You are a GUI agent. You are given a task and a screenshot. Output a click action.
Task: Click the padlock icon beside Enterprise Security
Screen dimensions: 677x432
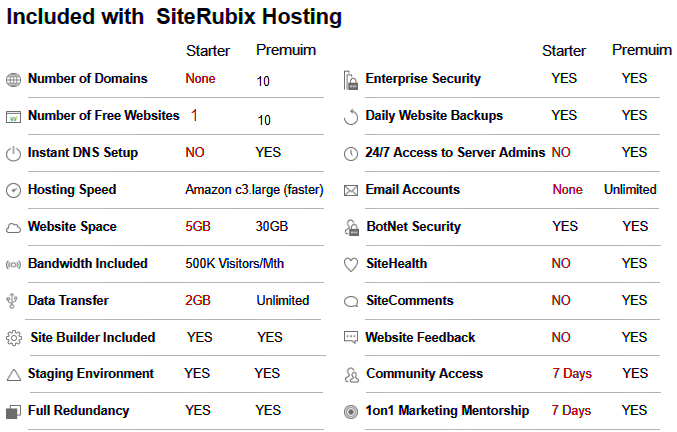pyautogui.click(x=351, y=80)
